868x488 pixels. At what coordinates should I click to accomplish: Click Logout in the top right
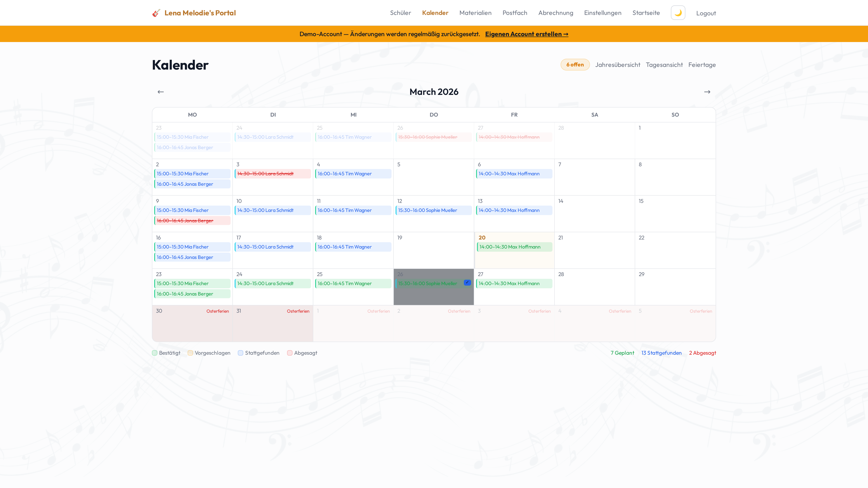tap(706, 13)
